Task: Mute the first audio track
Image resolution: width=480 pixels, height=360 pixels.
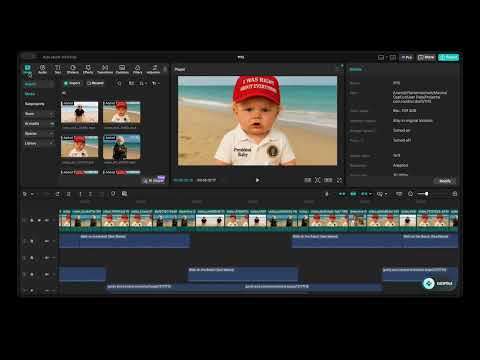Action: (47, 241)
